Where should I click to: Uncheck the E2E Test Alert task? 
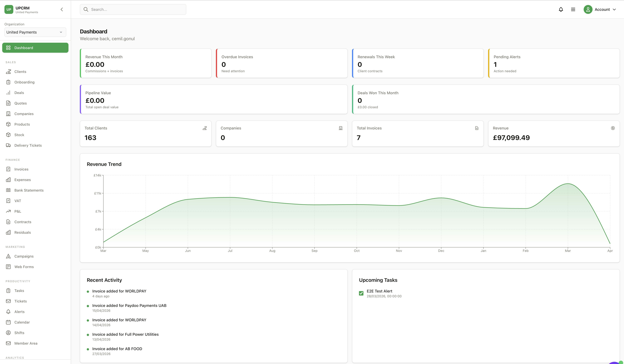click(x=361, y=293)
